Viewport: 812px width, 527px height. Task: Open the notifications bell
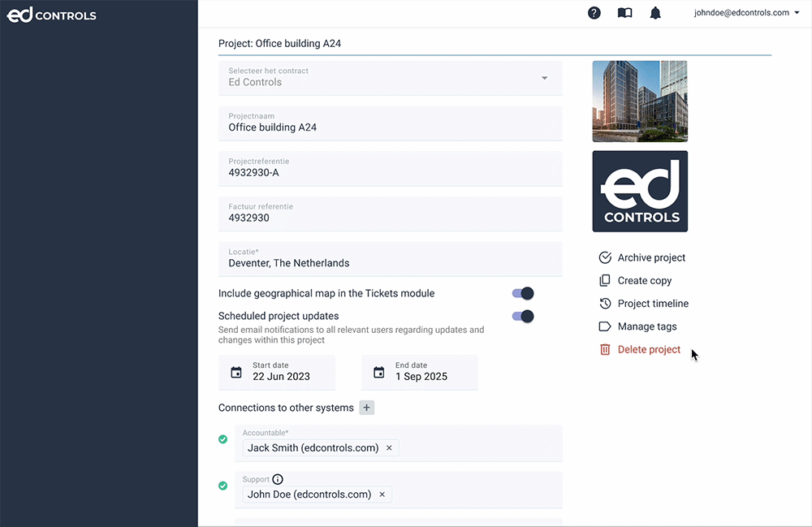[x=655, y=13]
